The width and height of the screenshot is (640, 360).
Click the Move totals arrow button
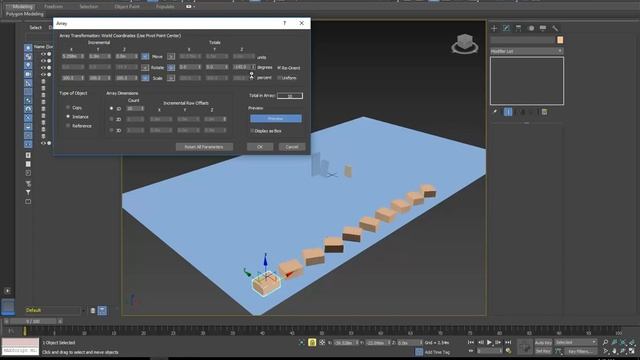[x=171, y=56]
